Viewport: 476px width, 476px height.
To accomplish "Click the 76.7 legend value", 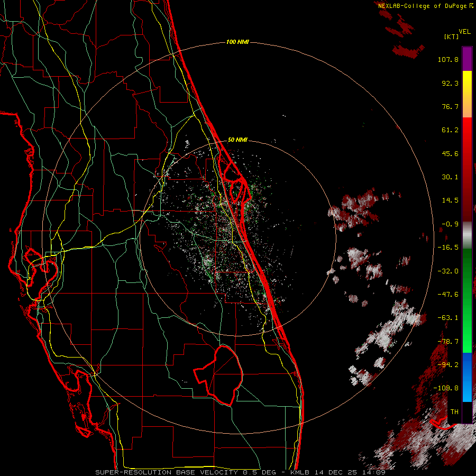I will 450,106.
